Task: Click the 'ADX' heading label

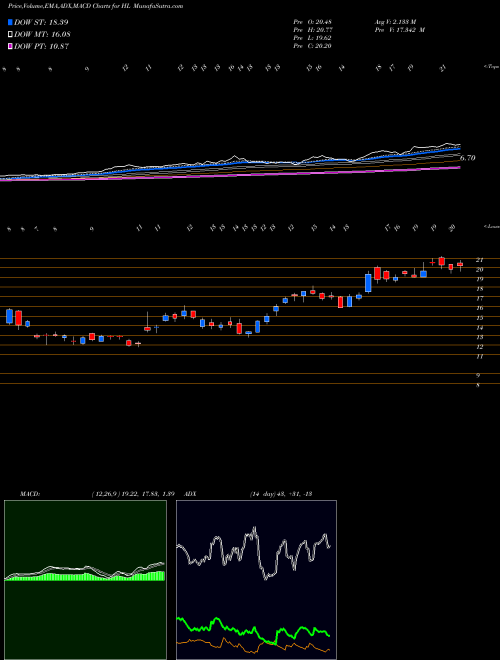Action: (x=190, y=493)
